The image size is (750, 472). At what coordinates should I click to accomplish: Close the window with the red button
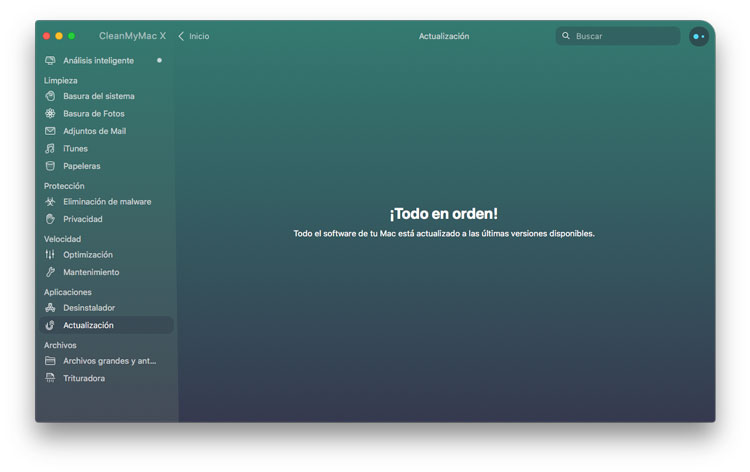(x=46, y=36)
